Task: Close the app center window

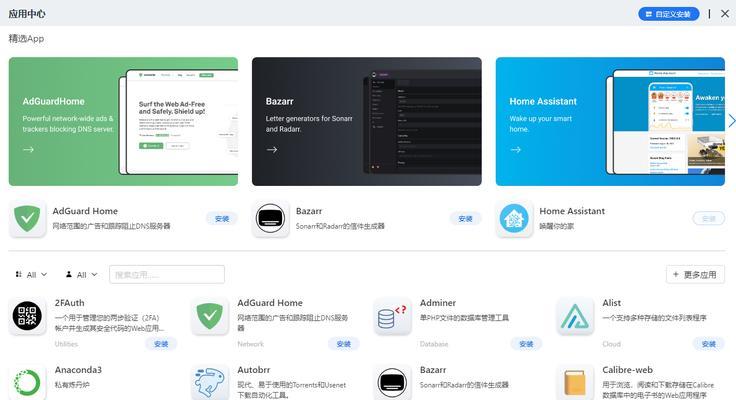Action: pos(725,14)
